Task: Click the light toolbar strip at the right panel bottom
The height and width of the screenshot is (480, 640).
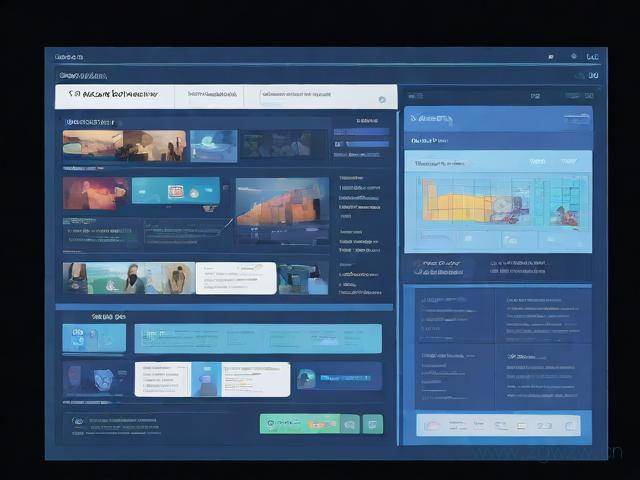Action: [x=497, y=425]
